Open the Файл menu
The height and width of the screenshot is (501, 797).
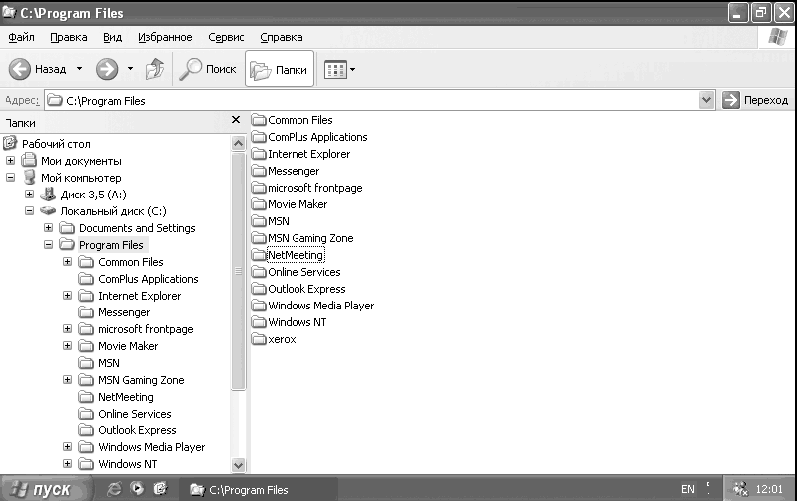21,37
